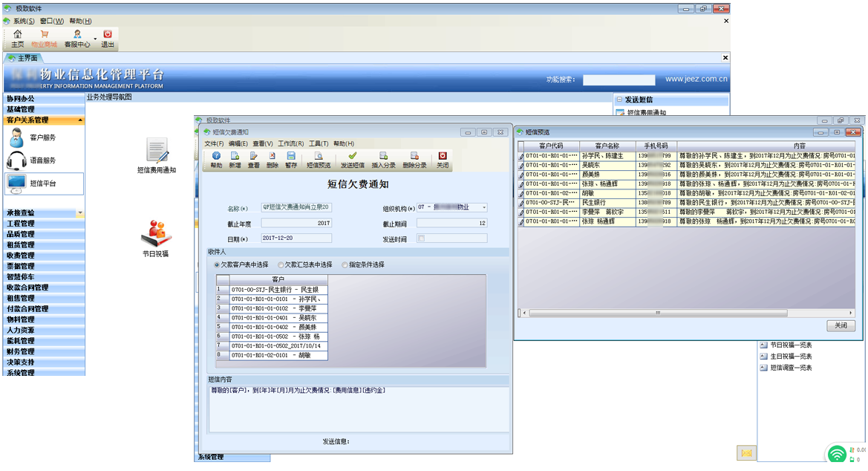Screen dimensions: 868x471
Task: Open the 系统(S) menu
Action: point(24,21)
